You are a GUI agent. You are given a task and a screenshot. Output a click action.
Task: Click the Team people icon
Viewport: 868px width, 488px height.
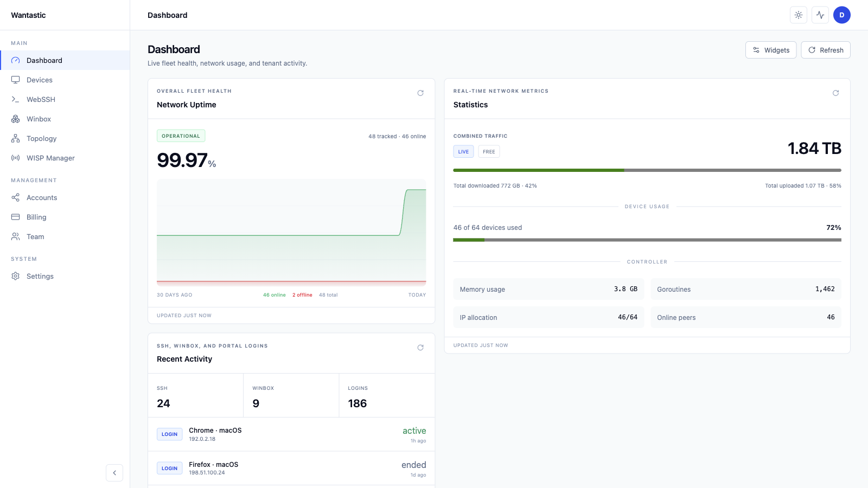click(15, 236)
